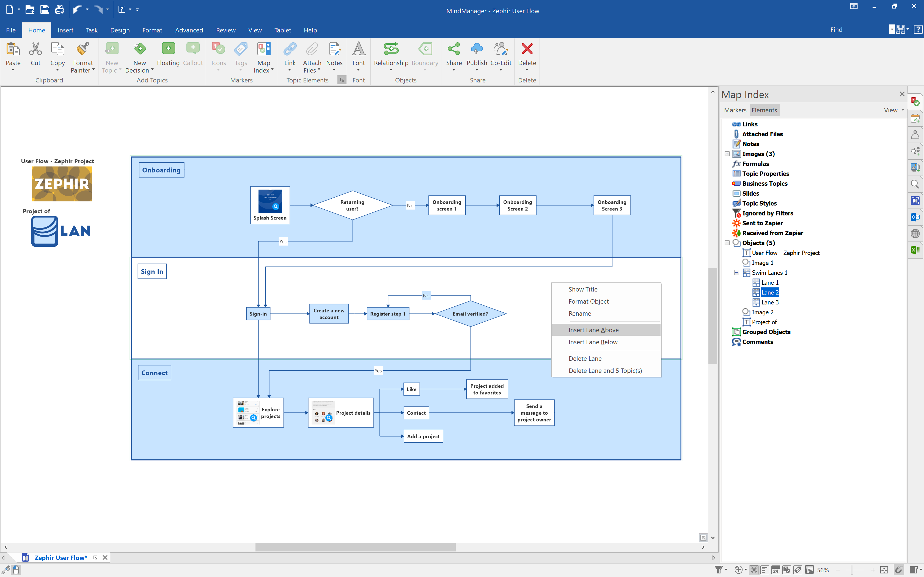Click the Map Index tool
Viewport: 924px width, 577px height.
[264, 57]
